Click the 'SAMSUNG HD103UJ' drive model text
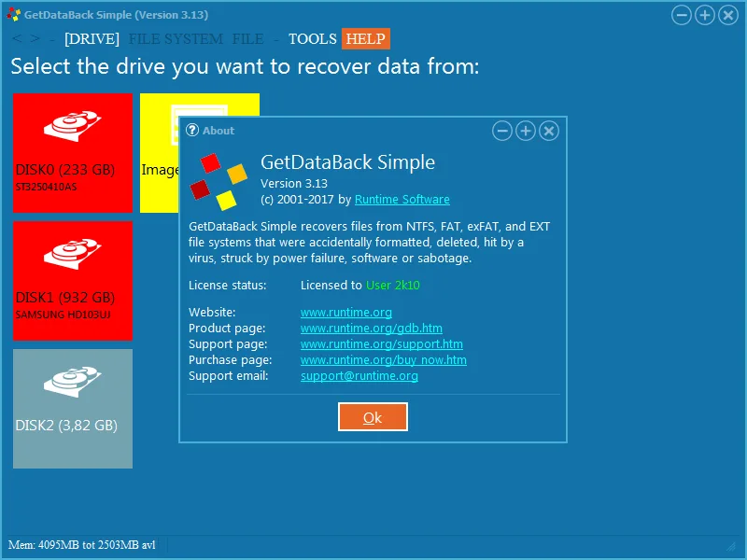Image resolution: width=747 pixels, height=560 pixels. pos(63,315)
